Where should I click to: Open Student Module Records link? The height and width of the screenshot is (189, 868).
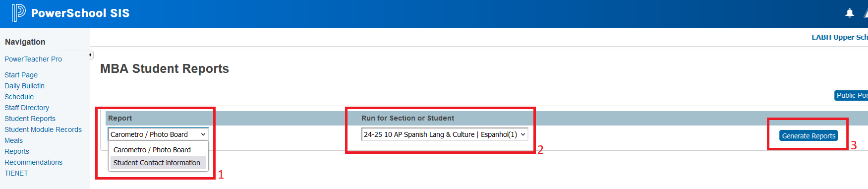pos(43,129)
